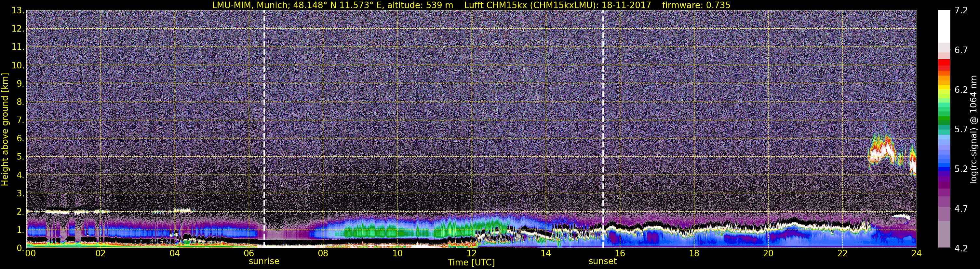Click the height axis tick label 1.
Screen dimensions: 980x269
pyautogui.click(x=20, y=230)
